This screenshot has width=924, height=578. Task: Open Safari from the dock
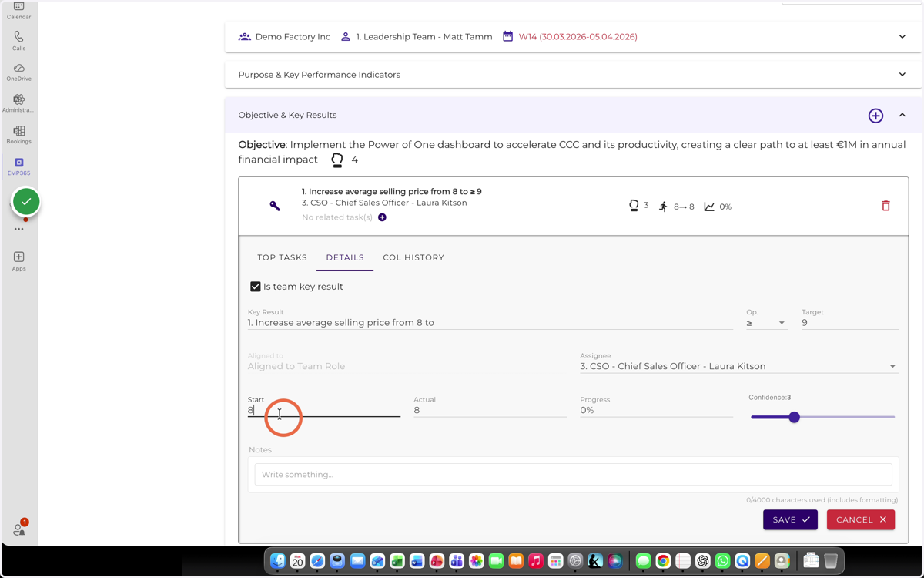[x=317, y=561]
